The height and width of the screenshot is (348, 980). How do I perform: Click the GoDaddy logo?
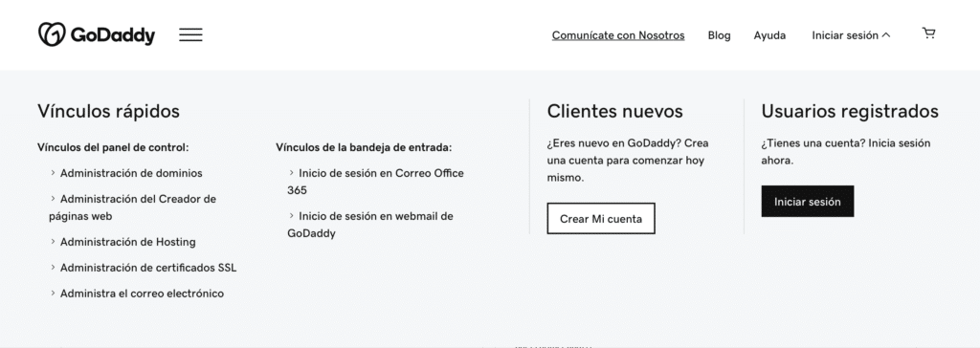point(97,35)
